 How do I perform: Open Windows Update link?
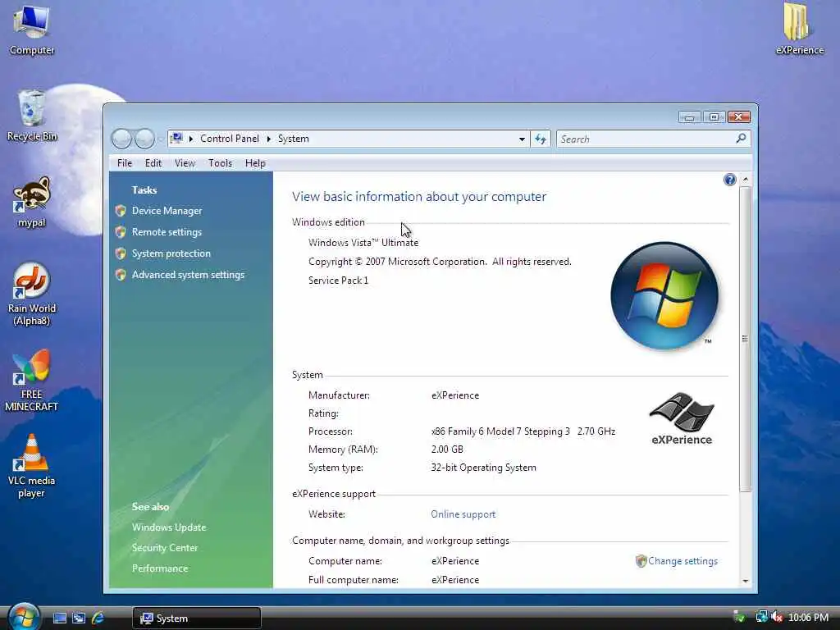tap(169, 527)
